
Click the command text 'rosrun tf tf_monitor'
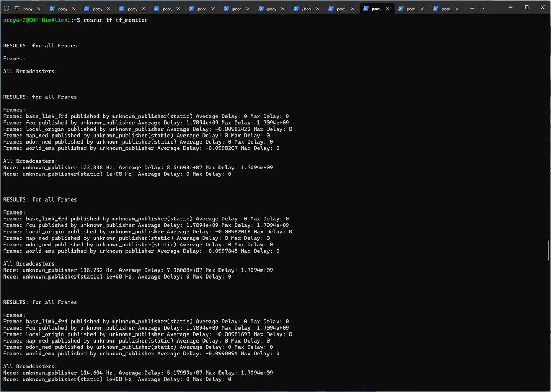point(116,20)
